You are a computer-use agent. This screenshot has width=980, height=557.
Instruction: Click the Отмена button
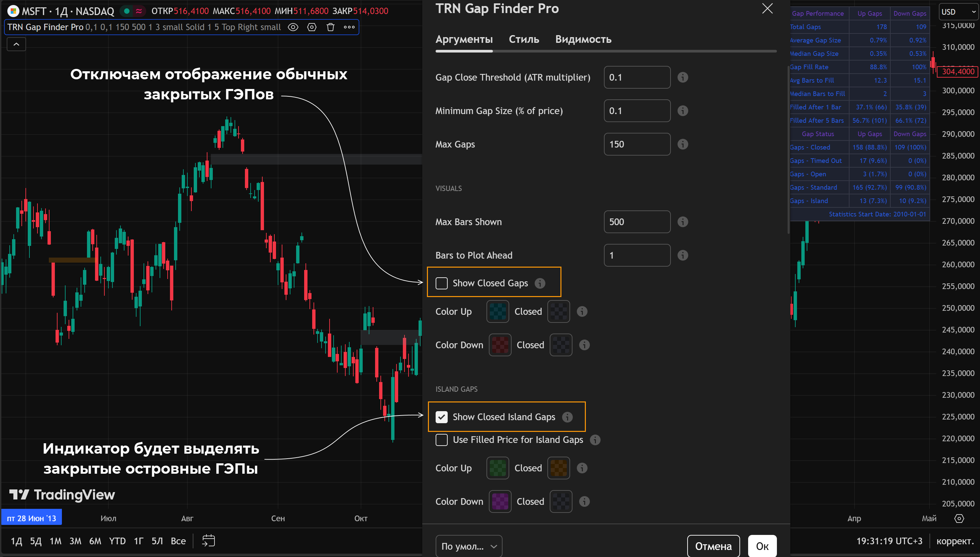[x=713, y=546]
